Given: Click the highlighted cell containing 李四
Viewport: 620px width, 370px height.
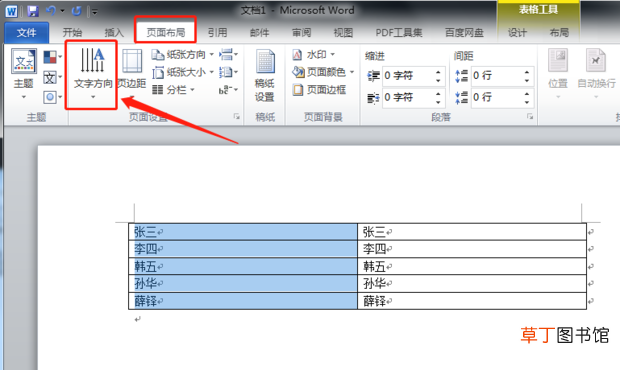Looking at the screenshot, I should [243, 249].
